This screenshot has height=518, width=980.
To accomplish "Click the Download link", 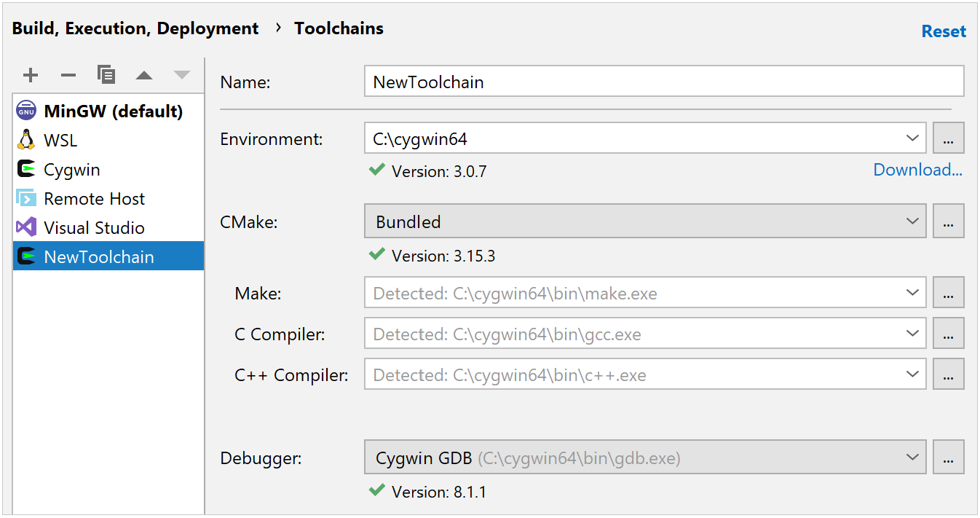I will [917, 170].
